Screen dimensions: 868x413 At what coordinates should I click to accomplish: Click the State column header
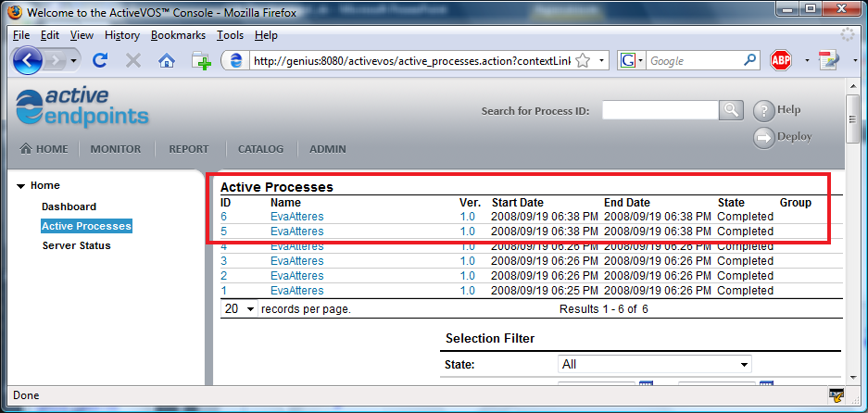(731, 203)
